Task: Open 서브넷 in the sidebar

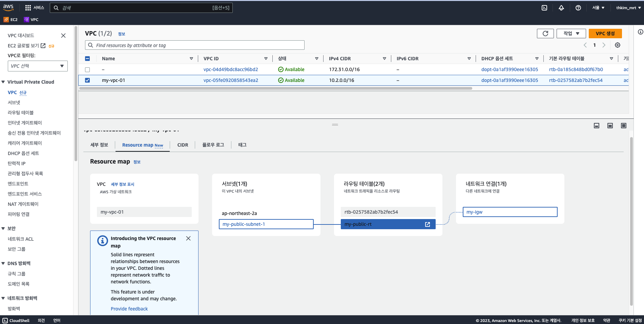Action: click(x=14, y=103)
